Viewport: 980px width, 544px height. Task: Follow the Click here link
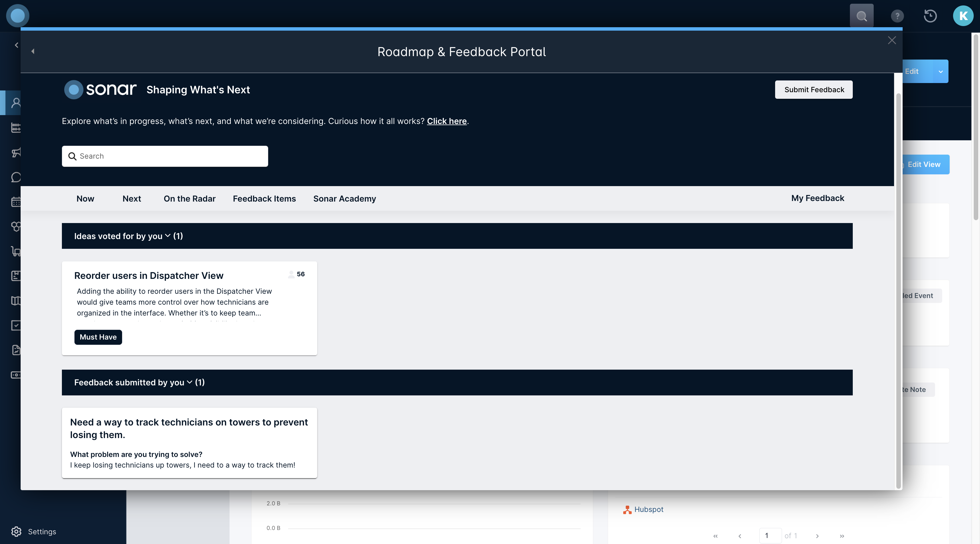(x=447, y=121)
